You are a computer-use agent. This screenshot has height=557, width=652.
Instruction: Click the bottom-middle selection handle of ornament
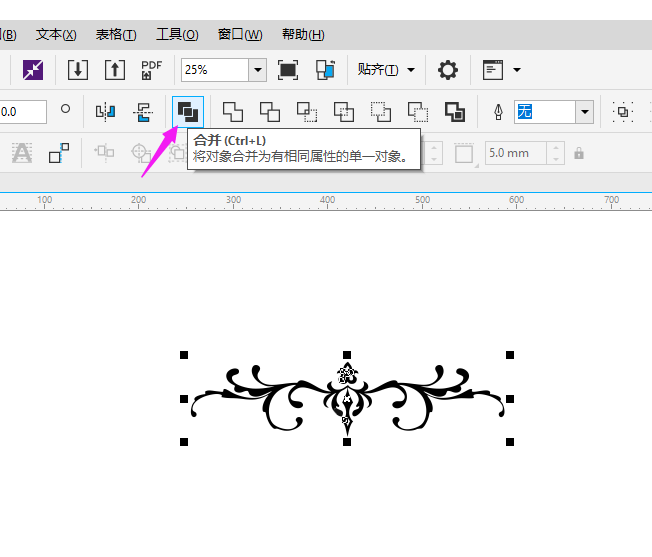[x=347, y=442]
